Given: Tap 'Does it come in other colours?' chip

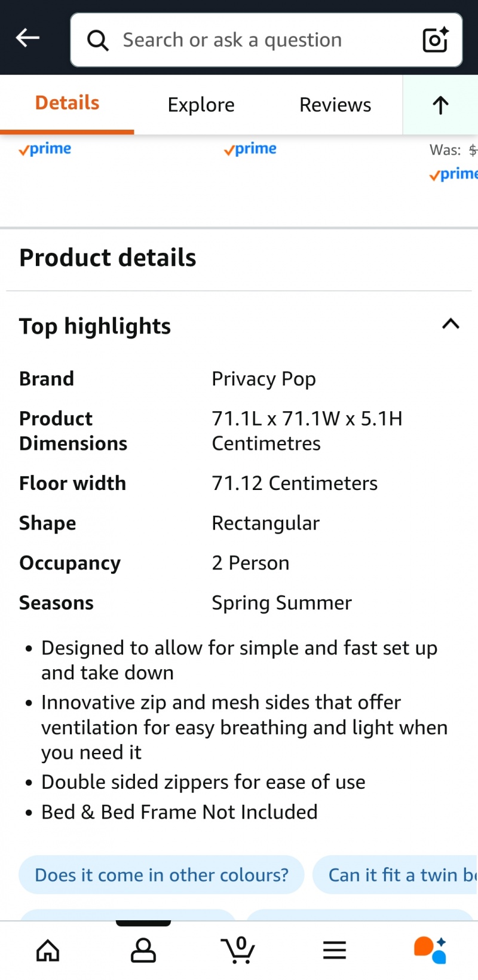Looking at the screenshot, I should coord(161,875).
